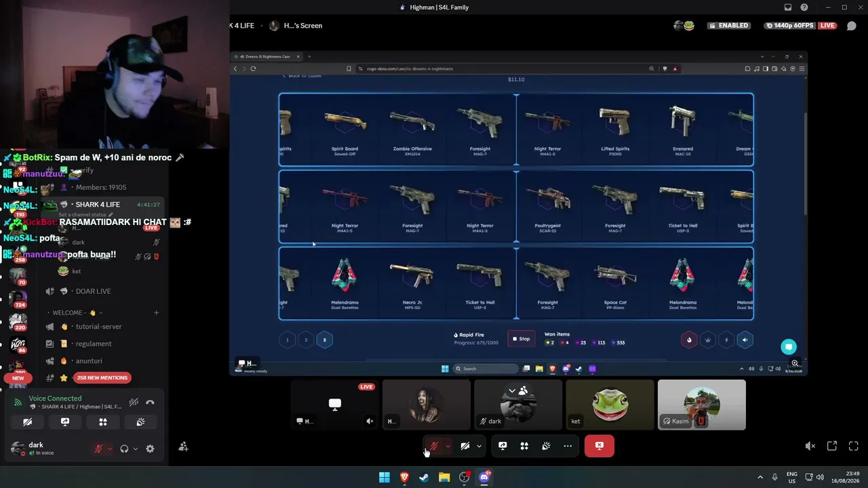Open the Inbox icon in Discord title bar
Screen dimensions: 868x488
point(788,7)
